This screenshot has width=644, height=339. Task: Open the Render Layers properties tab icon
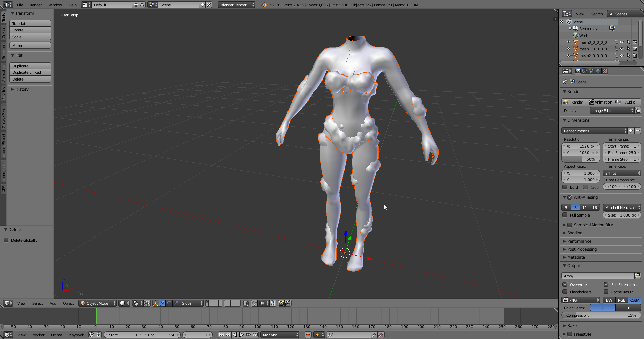(x=584, y=71)
